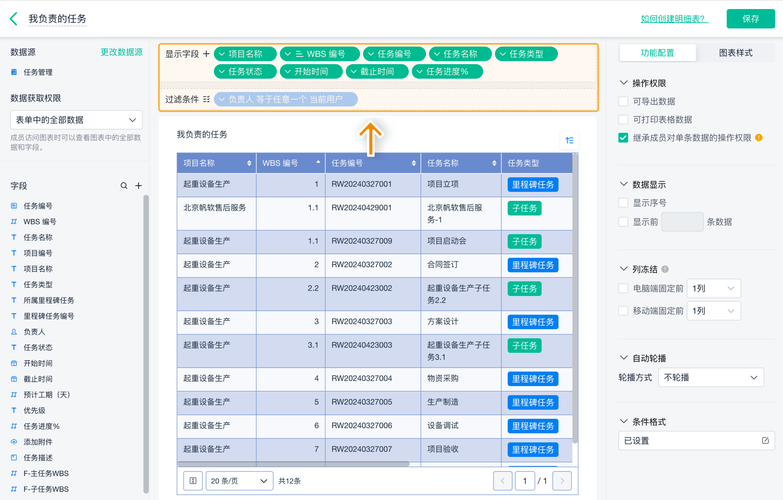The height and width of the screenshot is (500, 783).
Task: Check the 显示前 条数据 checkbox
Action: click(x=623, y=222)
